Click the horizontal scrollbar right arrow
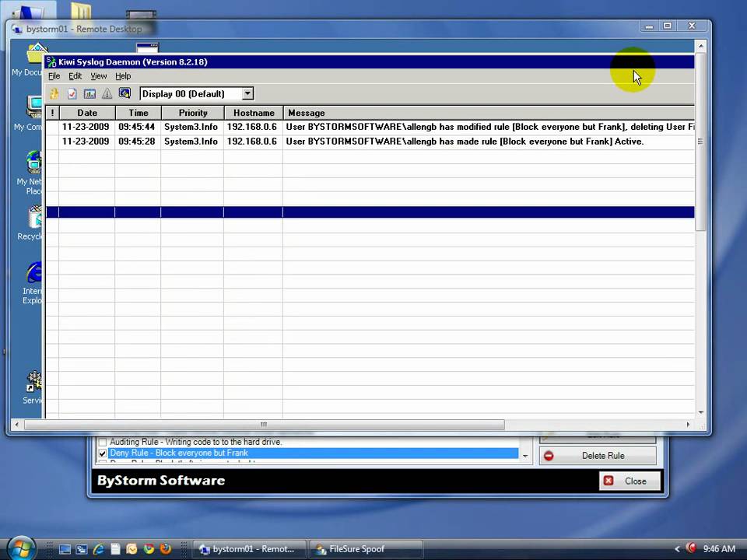 [688, 425]
